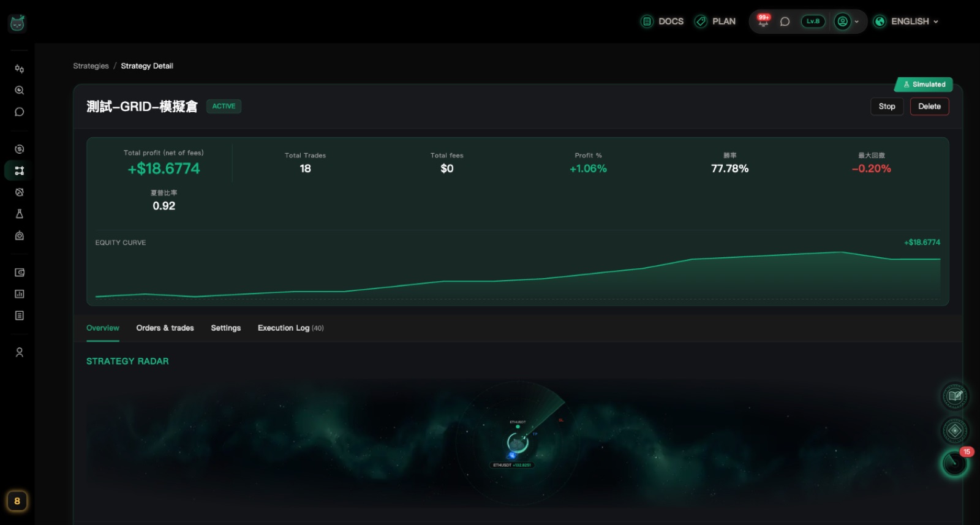Screen dimensions: 980x525
Task: Open the bar chart report sidebar icon
Action: (20, 294)
